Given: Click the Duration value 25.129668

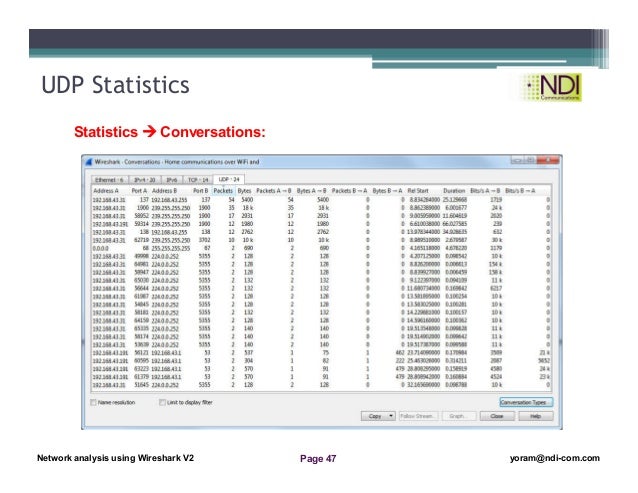Looking at the screenshot, I should (x=454, y=200).
